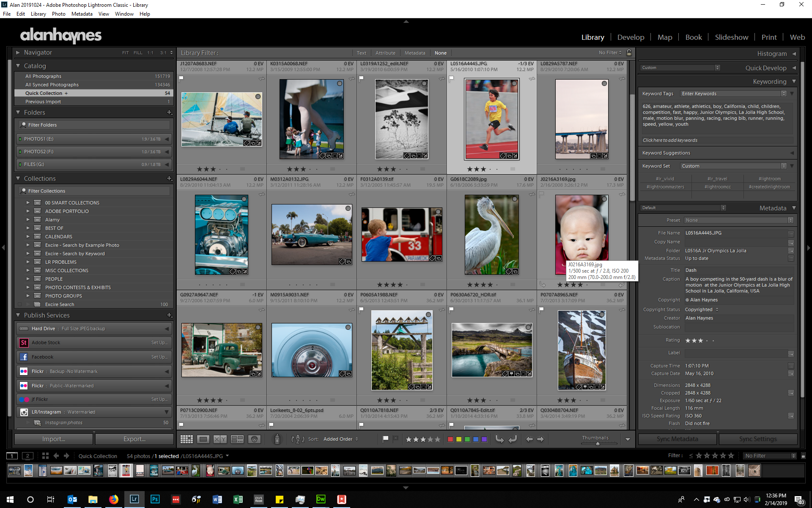812x508 pixels.
Task: Toggle the library filter lock icon
Action: 629,52
